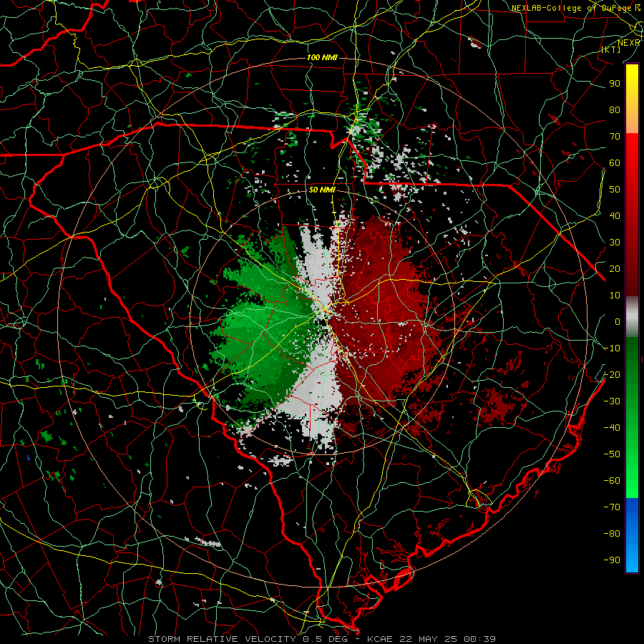Click the -70 value on velocity scale
This screenshot has height=644, width=644.
(612, 507)
